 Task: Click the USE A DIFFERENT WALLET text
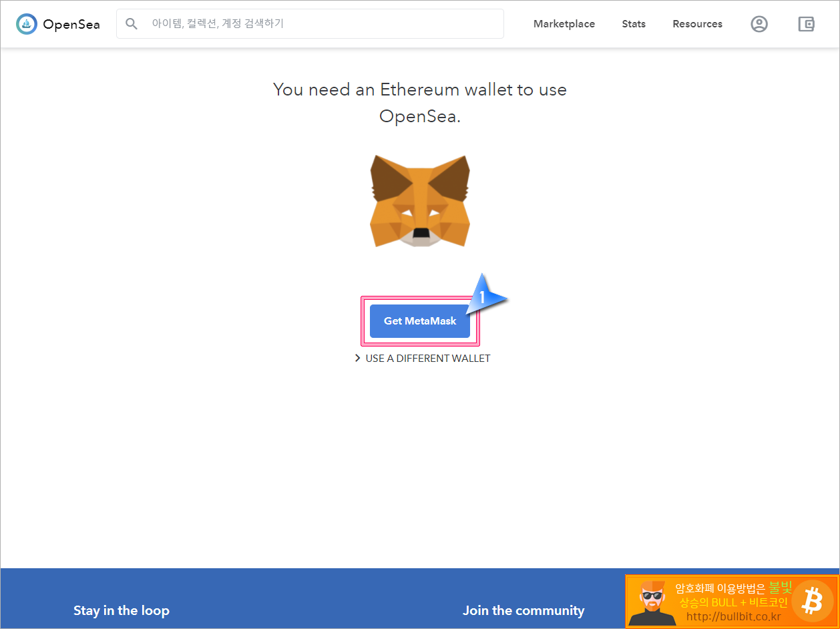pyautogui.click(x=428, y=359)
